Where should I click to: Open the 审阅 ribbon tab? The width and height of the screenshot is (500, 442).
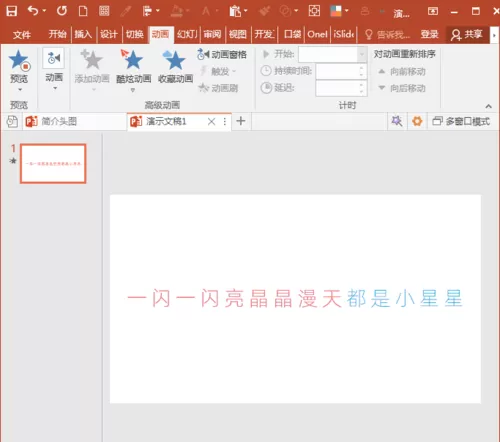point(212,34)
